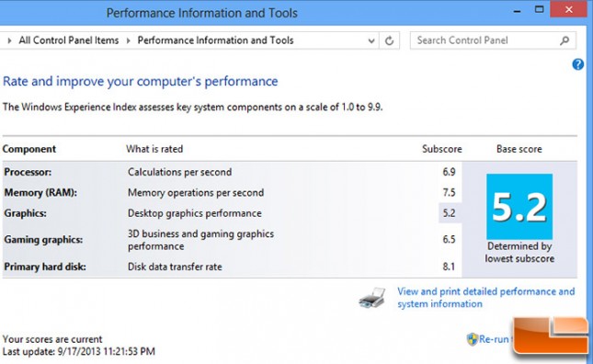Click the blue 5.2 base score tile
The width and height of the screenshot is (593, 364).
tap(519, 207)
